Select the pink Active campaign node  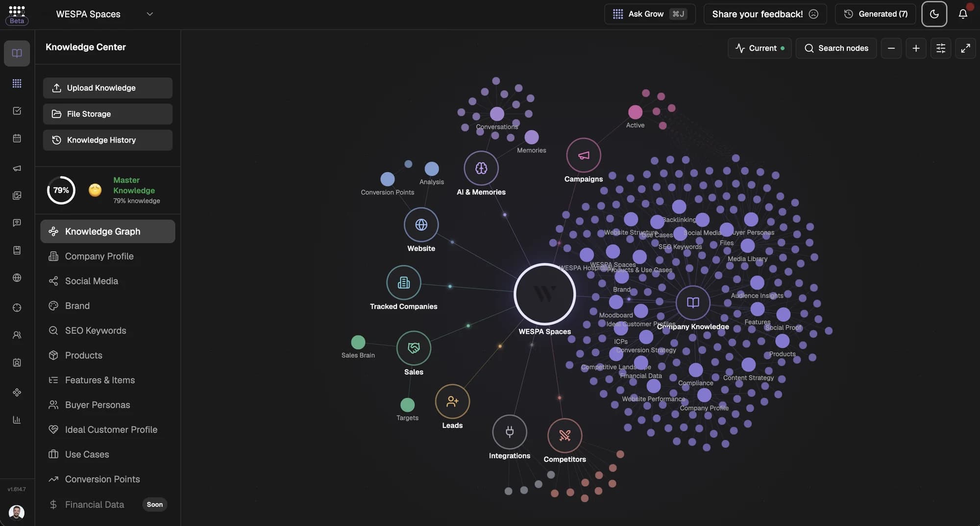point(635,112)
